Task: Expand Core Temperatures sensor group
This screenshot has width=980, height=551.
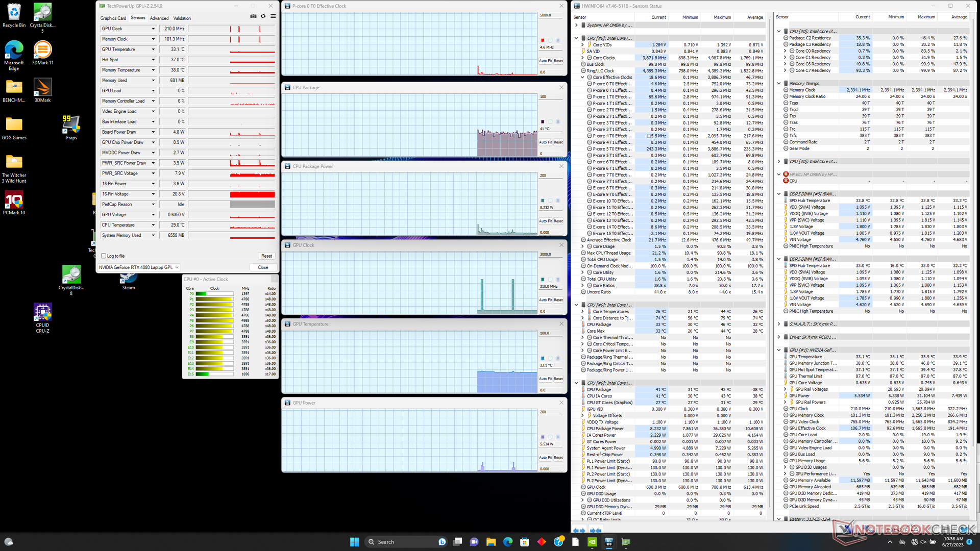Action: point(583,312)
